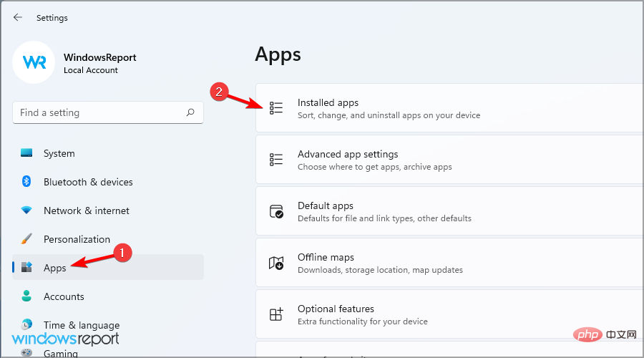The image size is (644, 358).
Task: Click 'Defaults for file and link types' description
Action: [384, 218]
